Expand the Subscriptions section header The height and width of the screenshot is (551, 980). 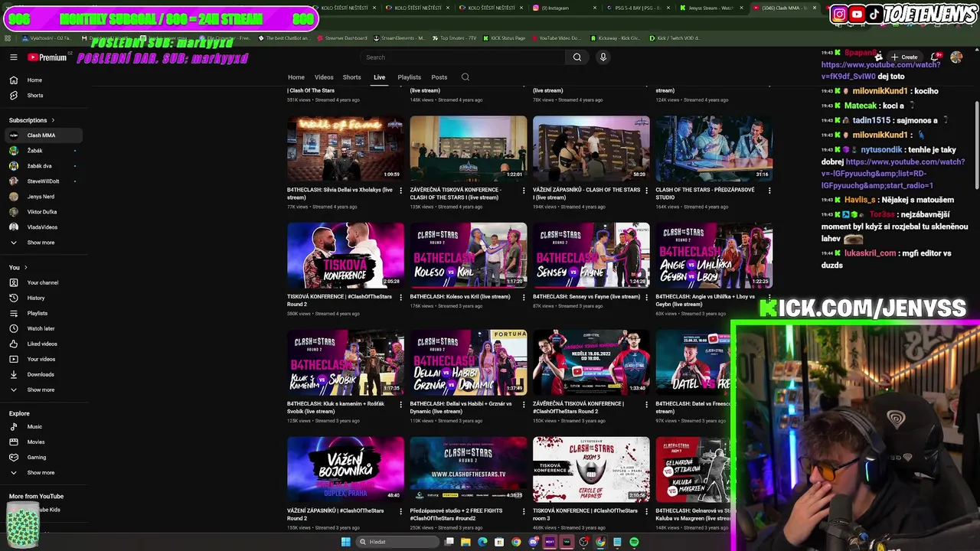pos(31,120)
